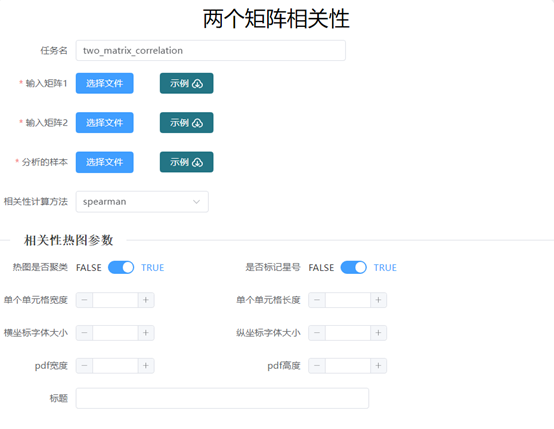Click the 标题 input box
This screenshot has width=554, height=429.
[x=222, y=398]
